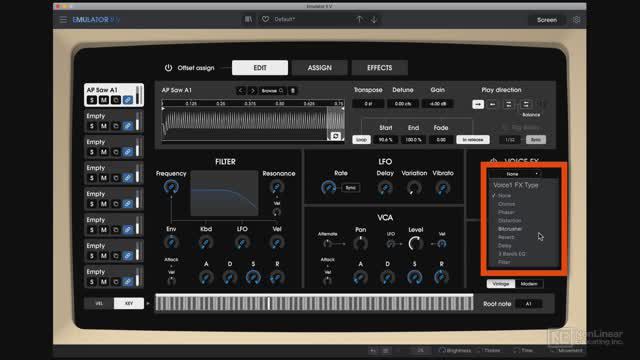Toggle the In release button
The image size is (640, 360).
473,140
